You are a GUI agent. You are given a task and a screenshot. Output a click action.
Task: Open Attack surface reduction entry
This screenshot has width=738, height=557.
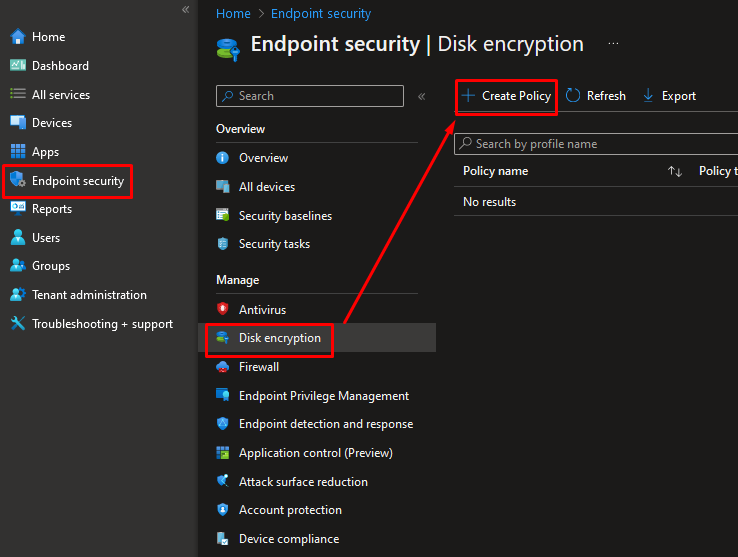[x=303, y=482]
